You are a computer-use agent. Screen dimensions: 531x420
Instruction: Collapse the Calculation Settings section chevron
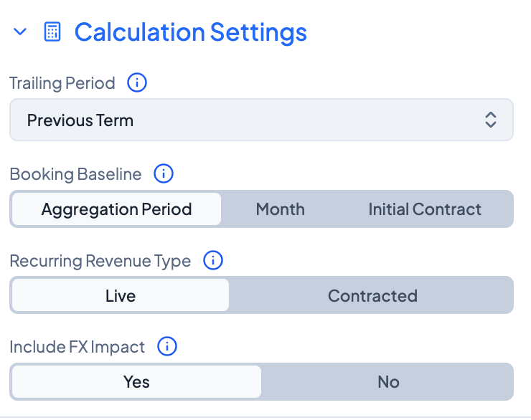coord(20,32)
